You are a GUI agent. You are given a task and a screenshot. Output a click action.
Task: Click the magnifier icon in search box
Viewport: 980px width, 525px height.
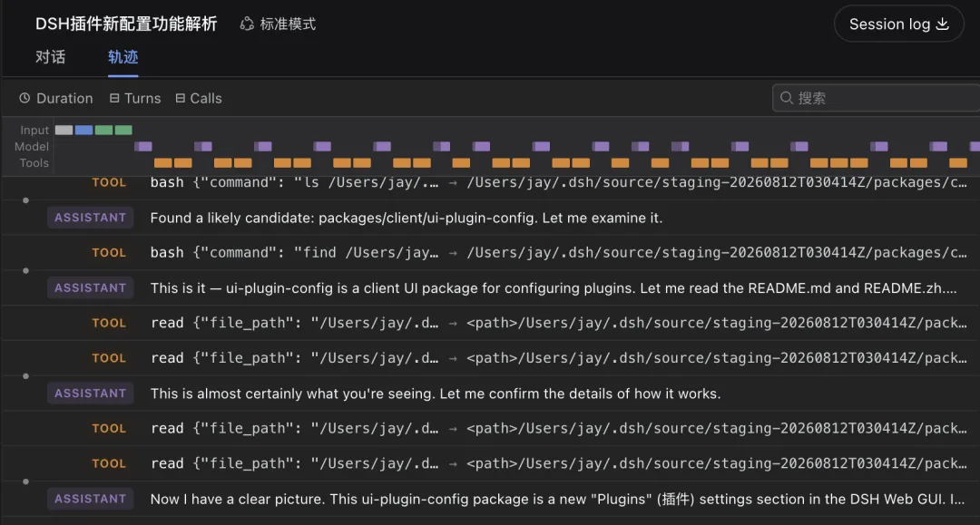click(x=787, y=98)
